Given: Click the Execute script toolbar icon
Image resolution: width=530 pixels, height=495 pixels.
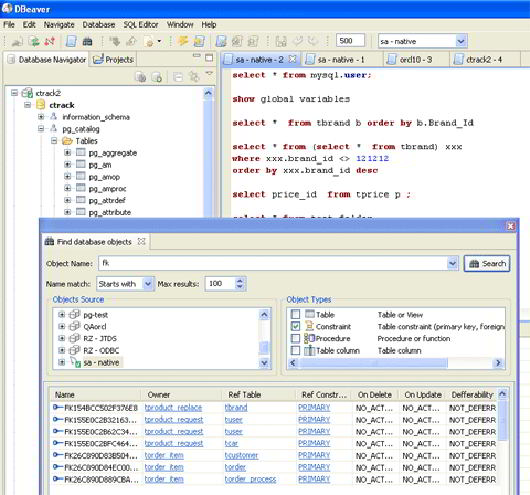Looking at the screenshot, I should [x=199, y=41].
